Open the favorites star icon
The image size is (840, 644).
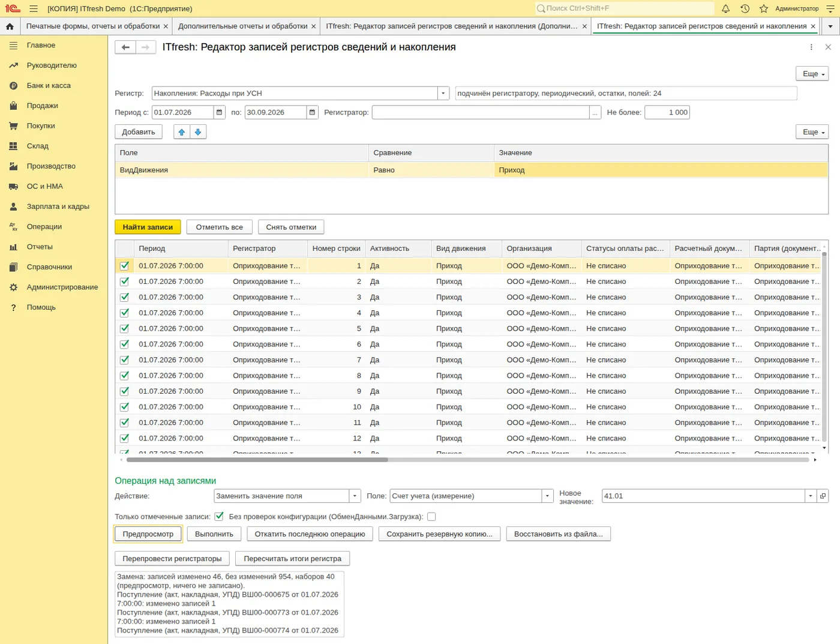[x=763, y=8]
